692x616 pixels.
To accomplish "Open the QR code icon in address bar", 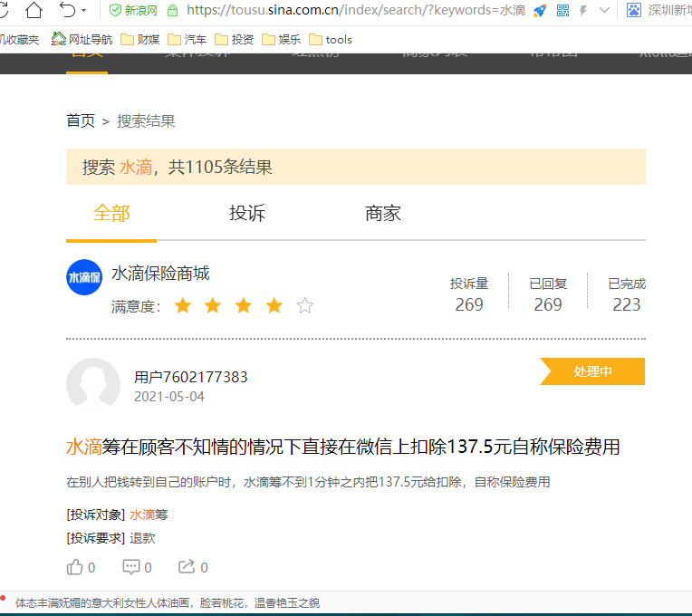I will 562,10.
